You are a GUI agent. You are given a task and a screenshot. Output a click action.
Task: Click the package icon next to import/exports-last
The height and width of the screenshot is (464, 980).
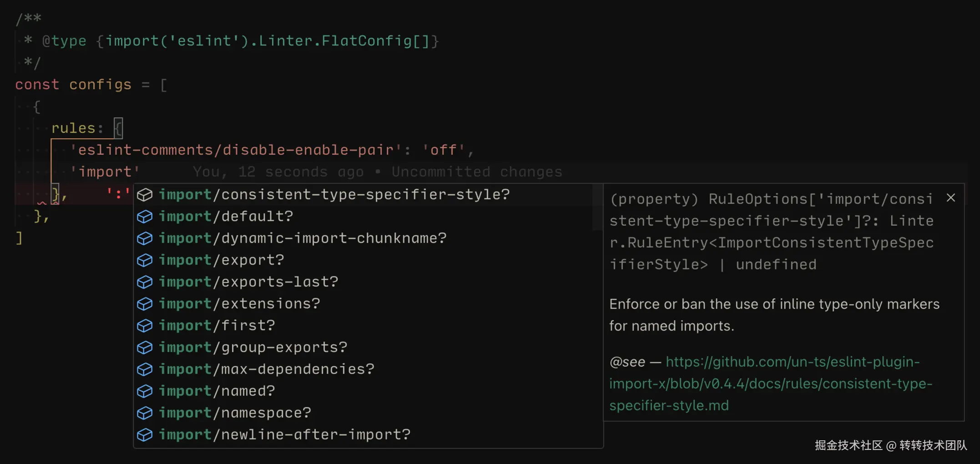point(145,282)
